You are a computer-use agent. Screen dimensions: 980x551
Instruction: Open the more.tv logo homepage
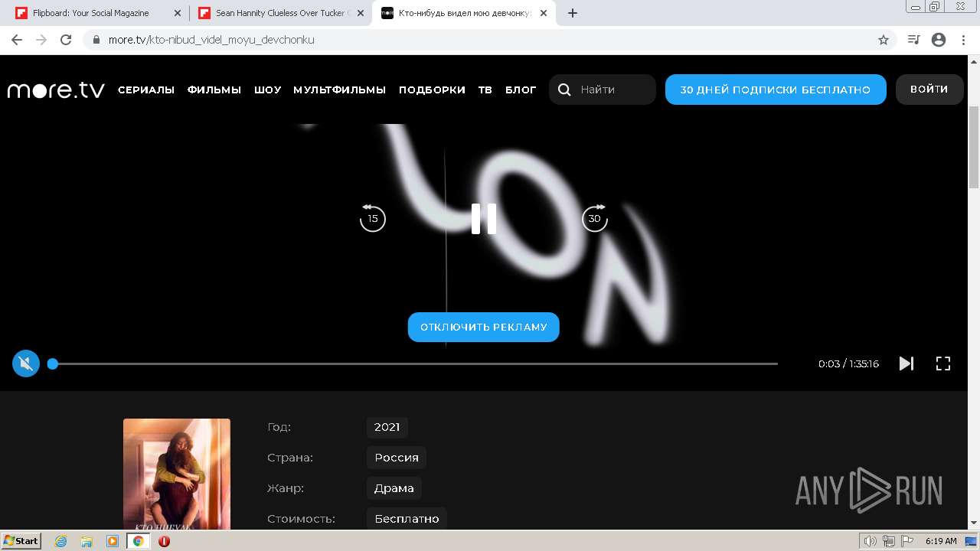pyautogui.click(x=56, y=90)
